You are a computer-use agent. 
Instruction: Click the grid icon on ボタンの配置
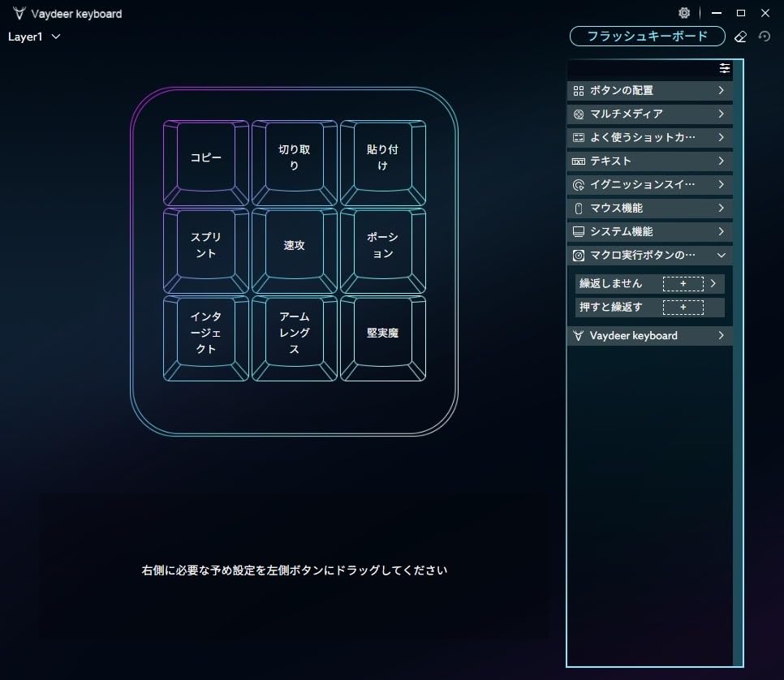[579, 91]
